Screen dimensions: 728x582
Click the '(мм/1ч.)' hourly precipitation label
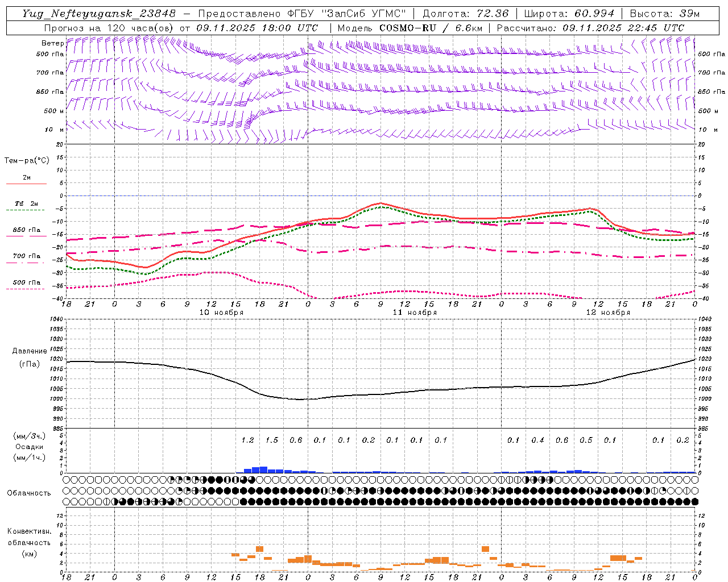(29, 458)
